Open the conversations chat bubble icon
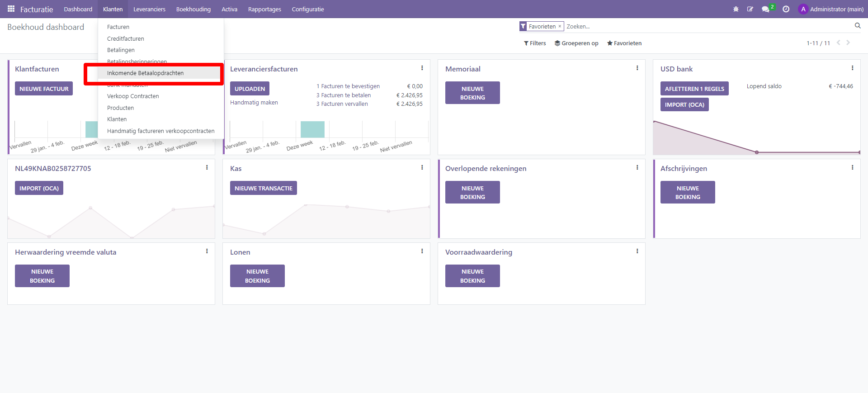Screen dimensions: 868x393 point(765,9)
